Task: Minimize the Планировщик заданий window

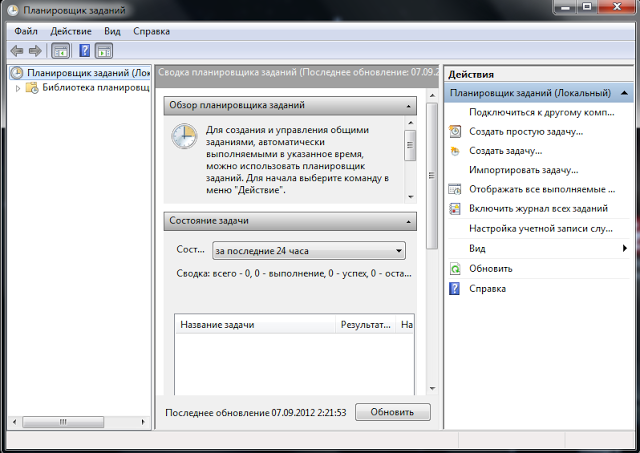Action: 565,7
